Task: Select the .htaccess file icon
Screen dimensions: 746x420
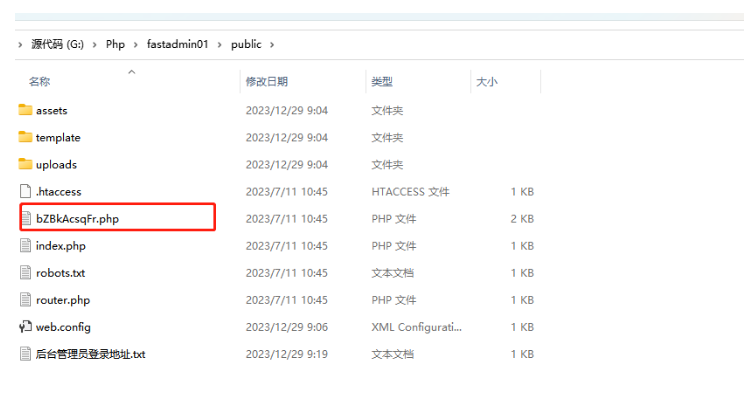Action: point(25,191)
